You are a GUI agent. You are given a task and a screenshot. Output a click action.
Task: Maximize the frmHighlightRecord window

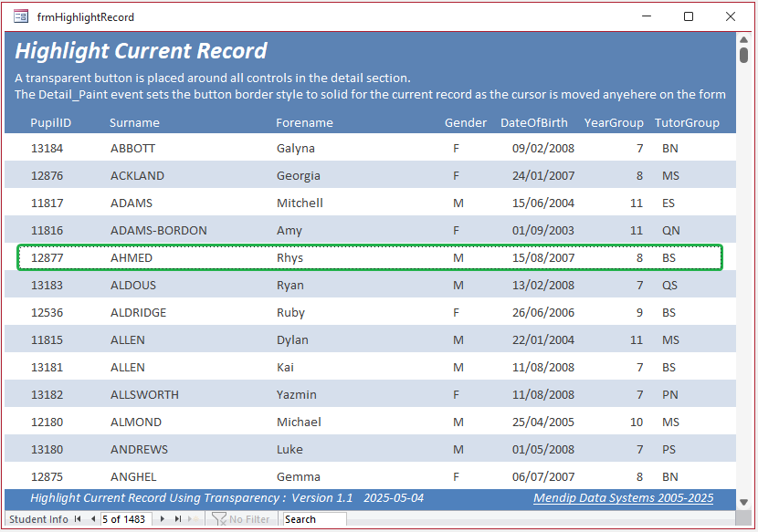tap(689, 17)
